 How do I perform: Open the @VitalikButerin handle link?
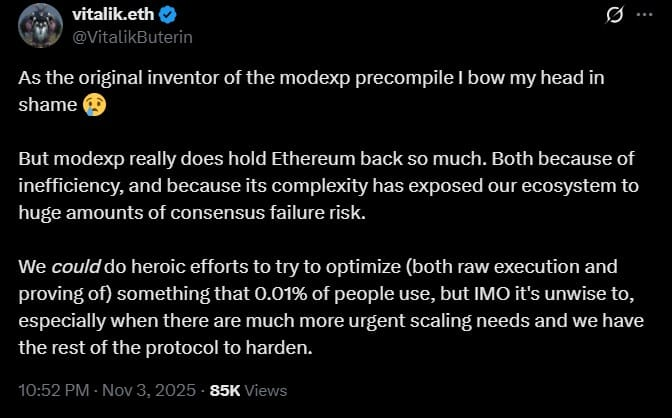click(x=133, y=37)
